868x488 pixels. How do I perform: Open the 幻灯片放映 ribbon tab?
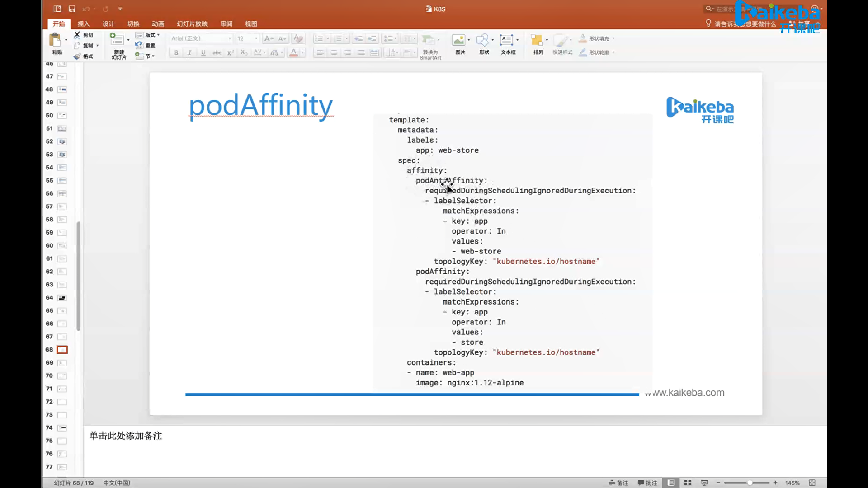click(x=192, y=24)
